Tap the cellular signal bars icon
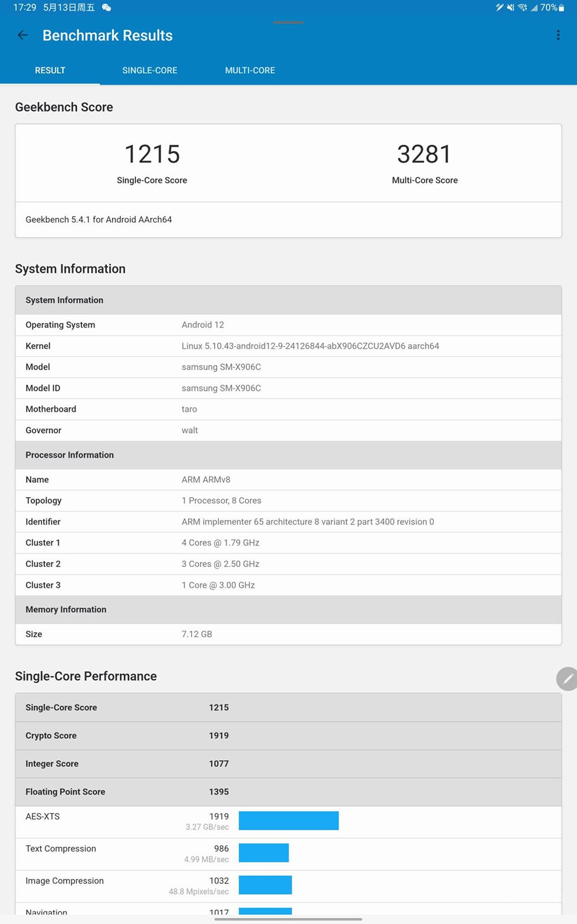 click(534, 7)
